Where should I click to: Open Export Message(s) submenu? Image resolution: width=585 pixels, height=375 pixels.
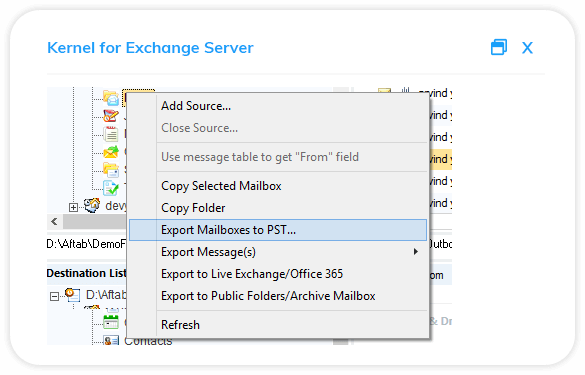[x=278, y=252]
